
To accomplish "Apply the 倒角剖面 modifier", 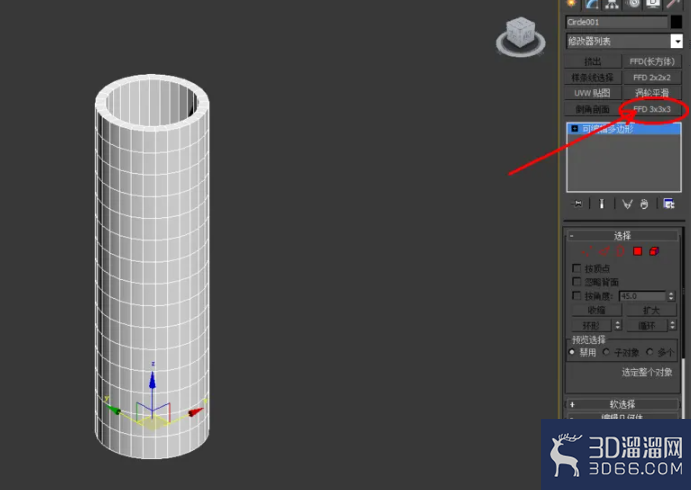I will pyautogui.click(x=593, y=109).
